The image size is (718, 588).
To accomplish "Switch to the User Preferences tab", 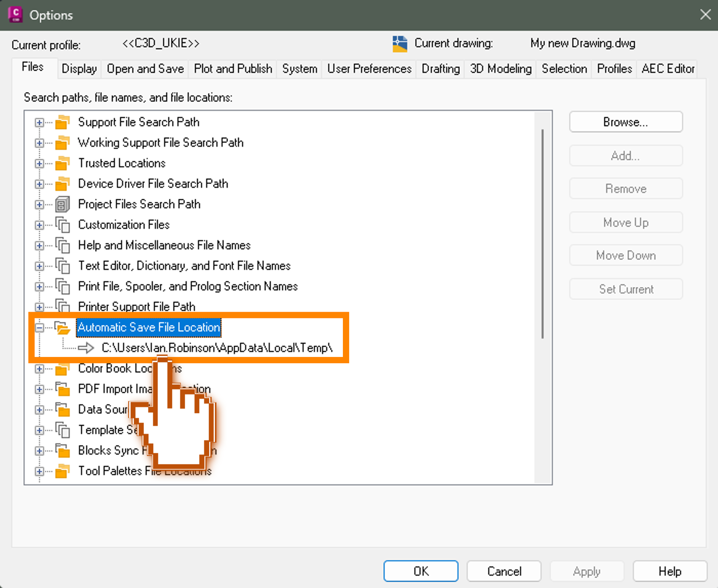I will [x=369, y=69].
